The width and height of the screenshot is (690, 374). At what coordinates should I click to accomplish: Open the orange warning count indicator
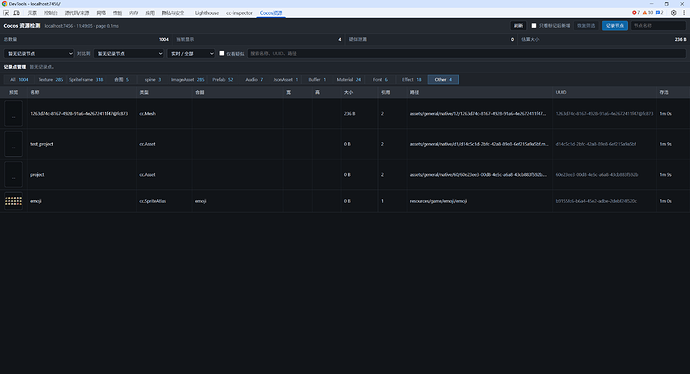point(648,13)
